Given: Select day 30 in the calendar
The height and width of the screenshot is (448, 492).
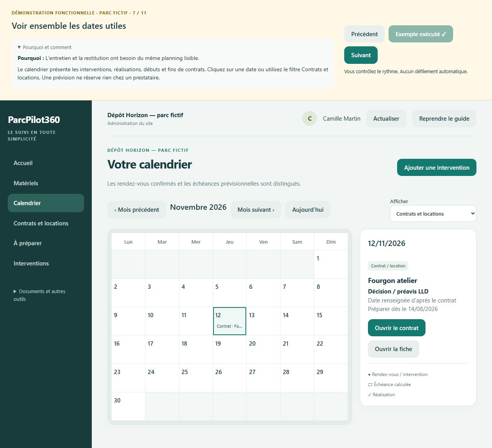Looking at the screenshot, I should click(128, 406).
